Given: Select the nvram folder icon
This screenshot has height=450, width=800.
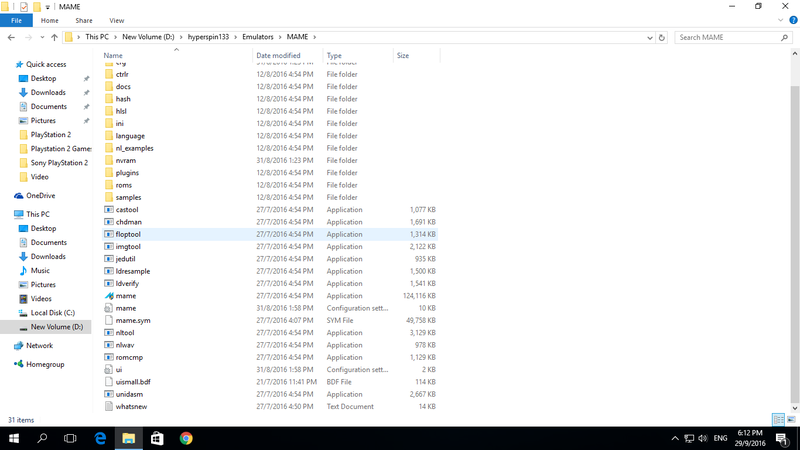Looking at the screenshot, I should (109, 160).
